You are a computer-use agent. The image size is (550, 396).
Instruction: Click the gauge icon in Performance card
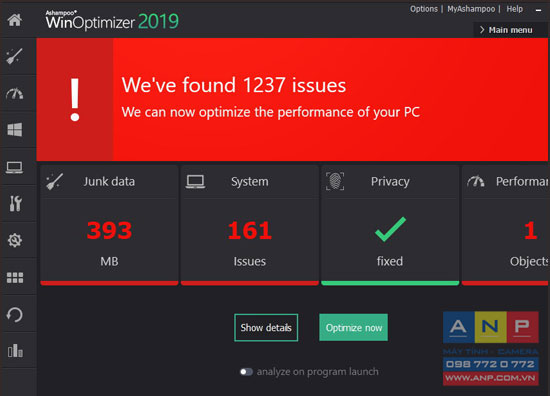point(476,181)
